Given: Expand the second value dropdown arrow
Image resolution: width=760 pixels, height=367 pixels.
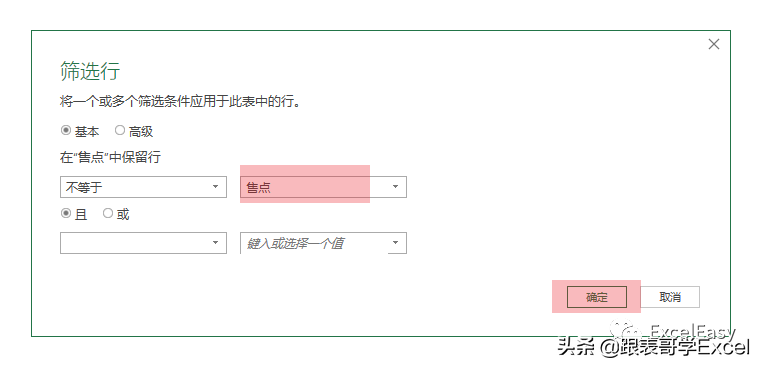Looking at the screenshot, I should pos(396,243).
